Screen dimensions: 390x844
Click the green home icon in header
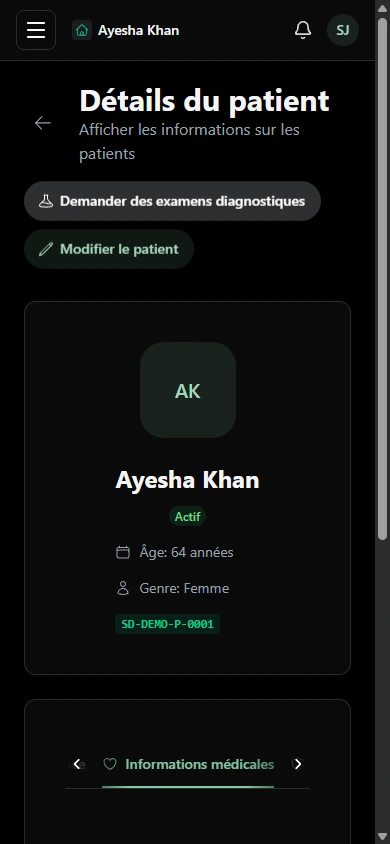coord(82,31)
